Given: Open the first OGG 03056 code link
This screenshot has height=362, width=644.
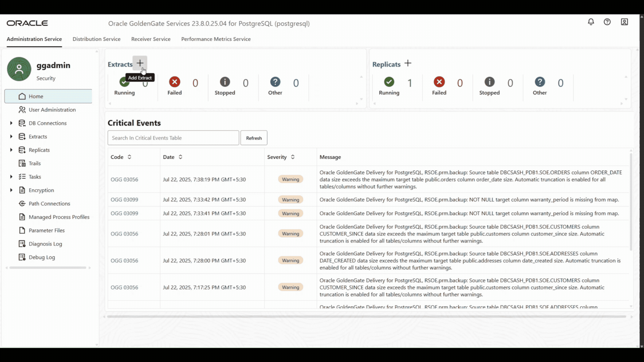Looking at the screenshot, I should (x=124, y=179).
